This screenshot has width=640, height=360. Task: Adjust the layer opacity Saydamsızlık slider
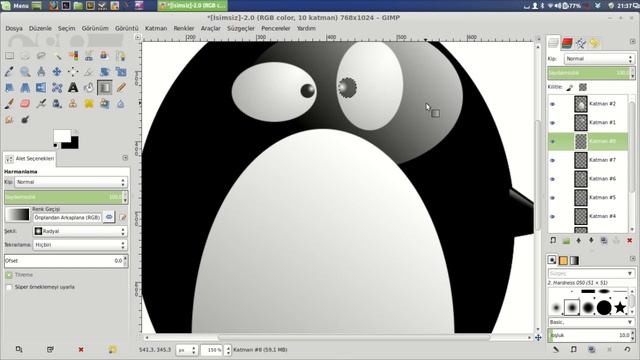tap(591, 73)
